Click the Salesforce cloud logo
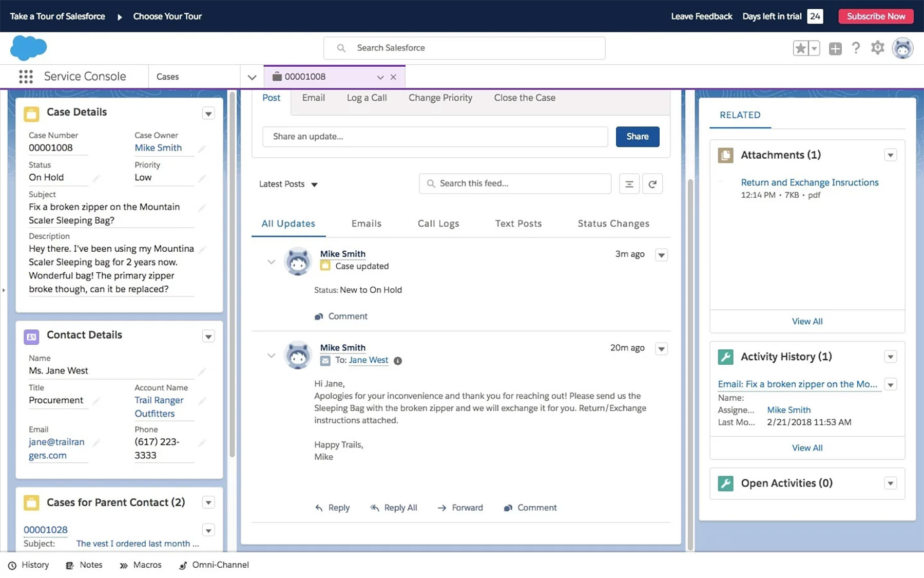 click(x=28, y=48)
